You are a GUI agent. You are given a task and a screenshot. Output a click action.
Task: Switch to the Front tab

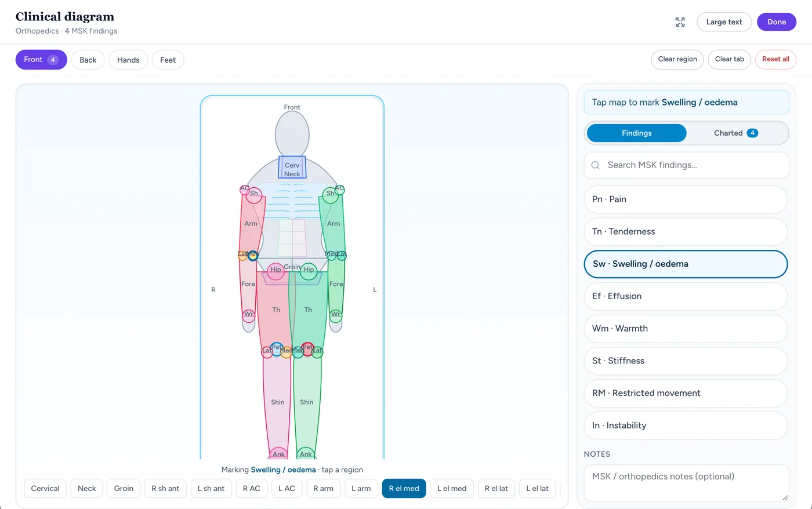coord(41,60)
